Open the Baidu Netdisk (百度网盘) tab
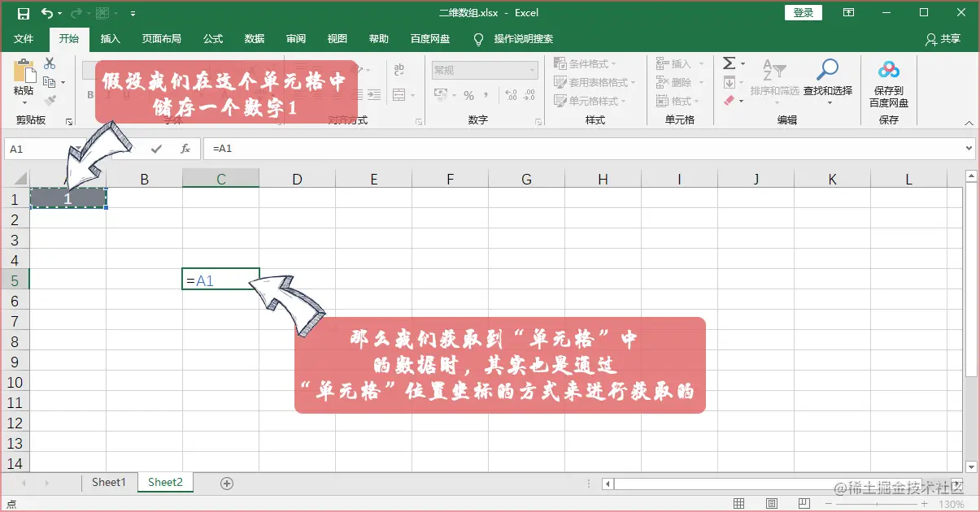 430,39
